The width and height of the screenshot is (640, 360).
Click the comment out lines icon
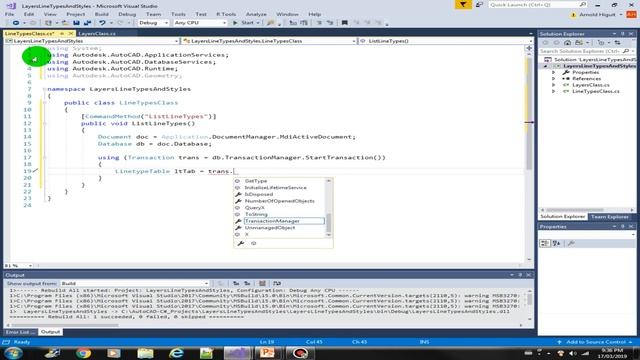pos(319,23)
